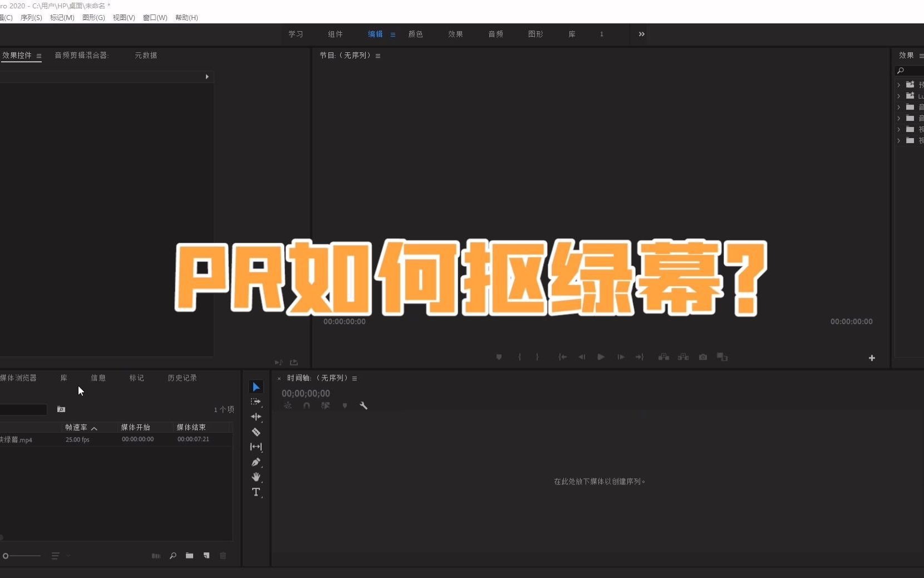
Task: Click Find magnifier in Project panel
Action: click(173, 556)
